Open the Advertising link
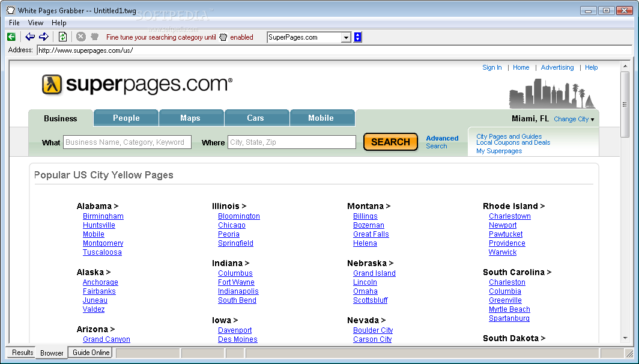 [557, 67]
